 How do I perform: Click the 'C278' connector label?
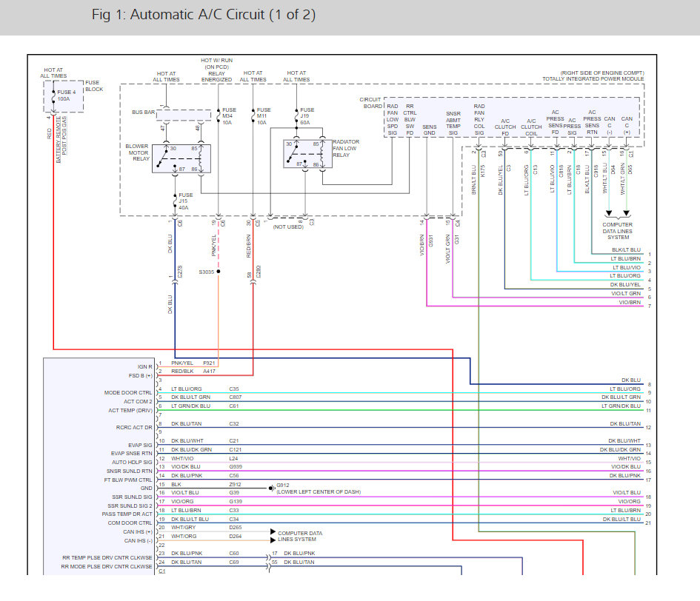(180, 272)
